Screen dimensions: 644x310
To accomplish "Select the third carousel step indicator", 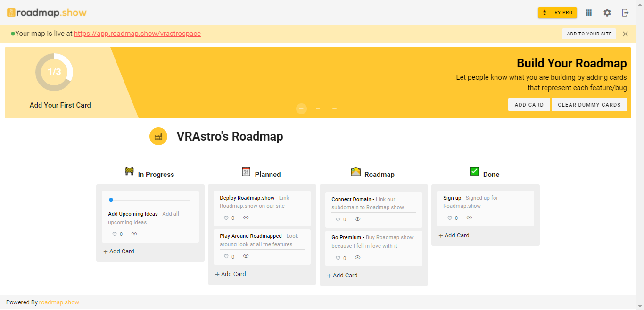I will [x=334, y=109].
